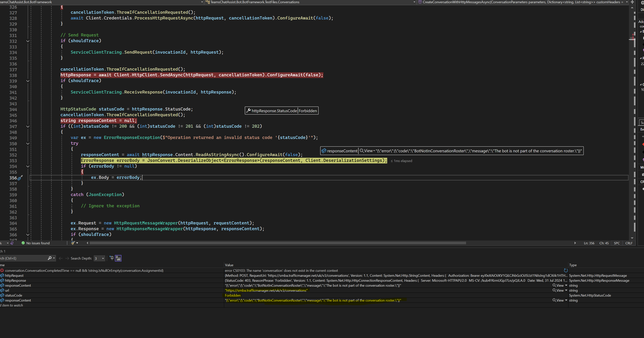
Task: Click the pin icon in the httpResponse.StatusCode datatip
Action: pyautogui.click(x=249, y=111)
